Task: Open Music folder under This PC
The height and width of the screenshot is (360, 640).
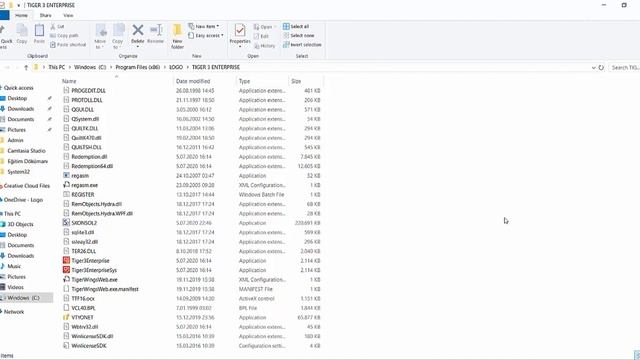Action: (14, 266)
